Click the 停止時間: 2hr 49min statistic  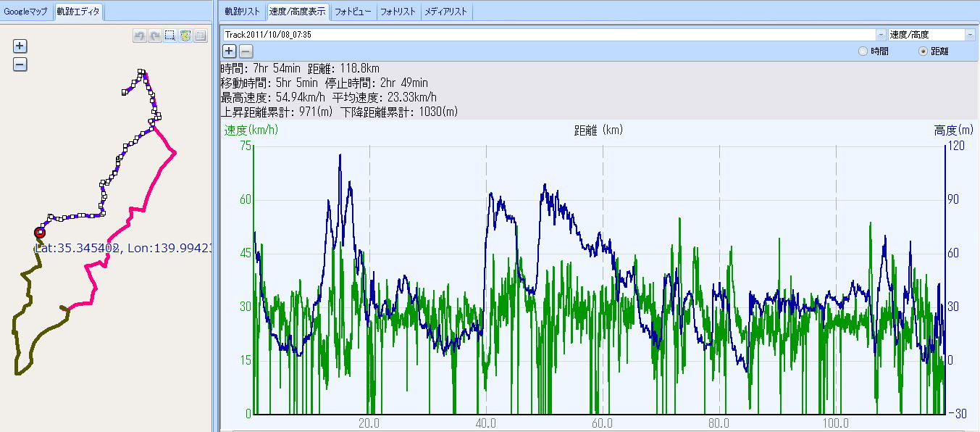(377, 83)
